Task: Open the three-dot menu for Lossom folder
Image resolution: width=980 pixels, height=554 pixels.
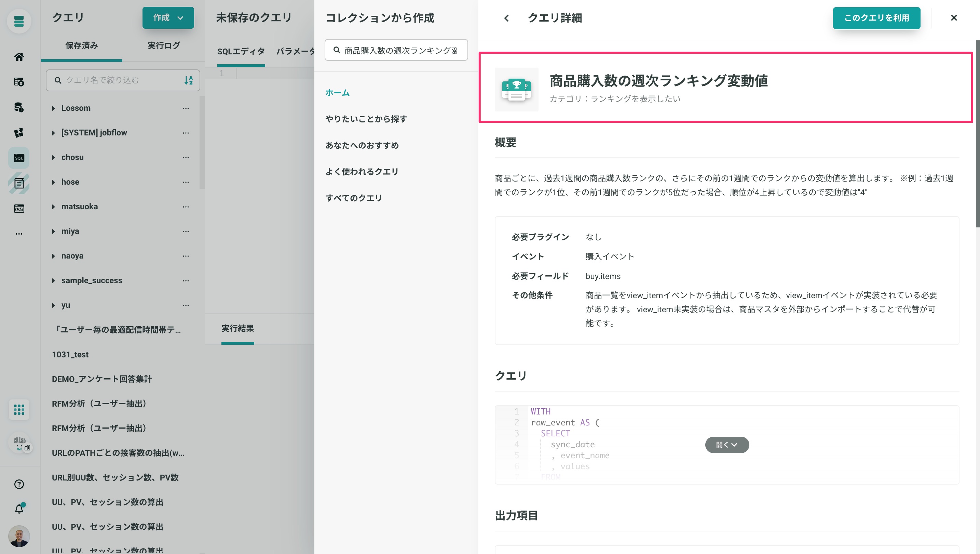Action: [186, 108]
